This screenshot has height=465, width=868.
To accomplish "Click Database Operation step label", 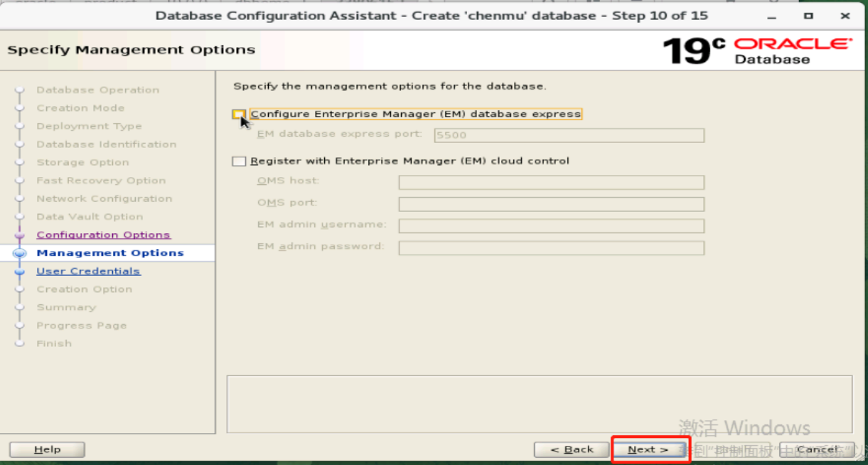I will point(97,90).
